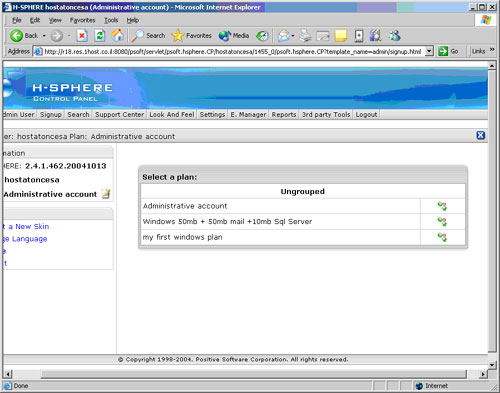Viewport: 500px width, 393px height.
Task: Select the Administrative account plan signup icon
Action: [442, 206]
